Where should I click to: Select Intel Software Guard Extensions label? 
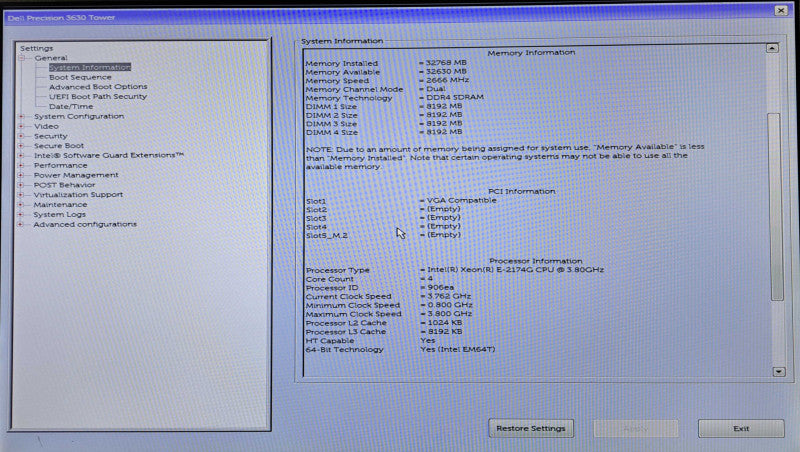coord(109,155)
